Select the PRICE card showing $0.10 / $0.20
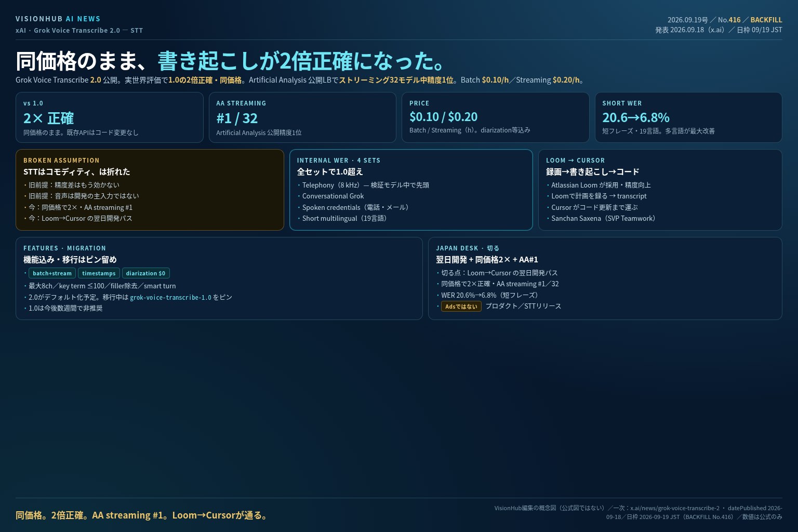Image resolution: width=798 pixels, height=532 pixels. coord(495,117)
